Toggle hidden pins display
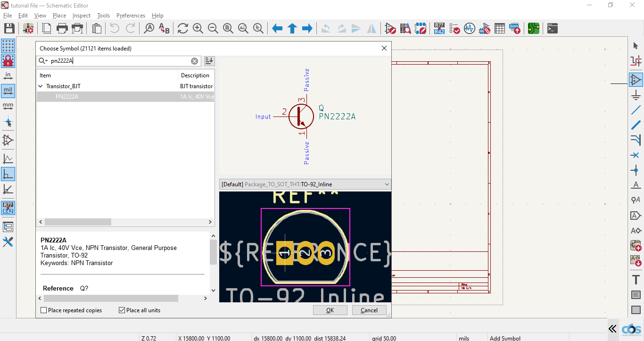Image resolution: width=644 pixels, height=341 pixels. pyautogui.click(x=8, y=140)
